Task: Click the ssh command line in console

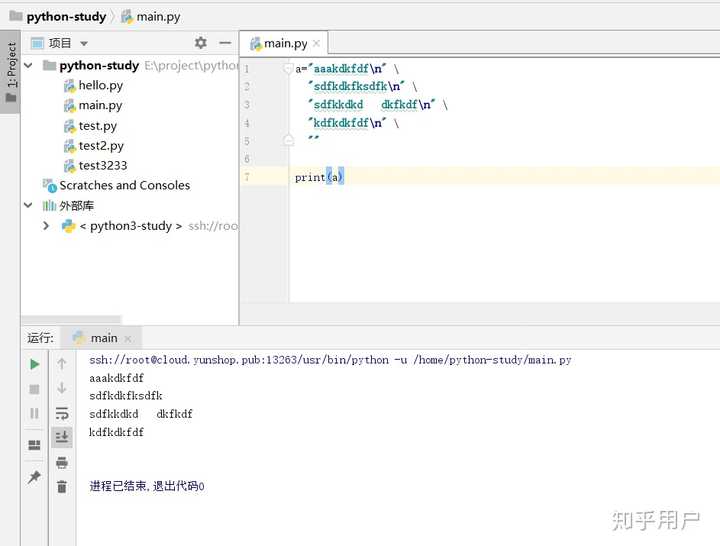Action: coord(330,360)
